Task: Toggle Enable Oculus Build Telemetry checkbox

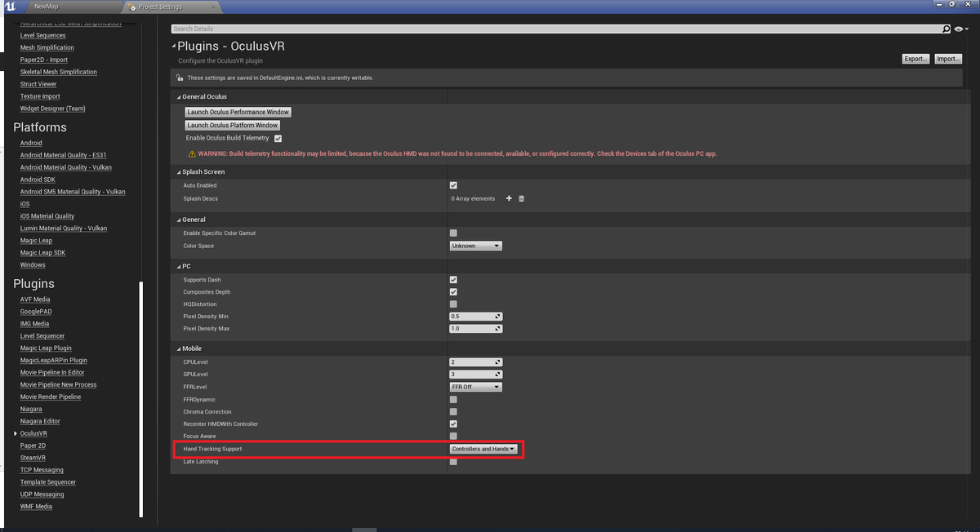Action: [278, 139]
